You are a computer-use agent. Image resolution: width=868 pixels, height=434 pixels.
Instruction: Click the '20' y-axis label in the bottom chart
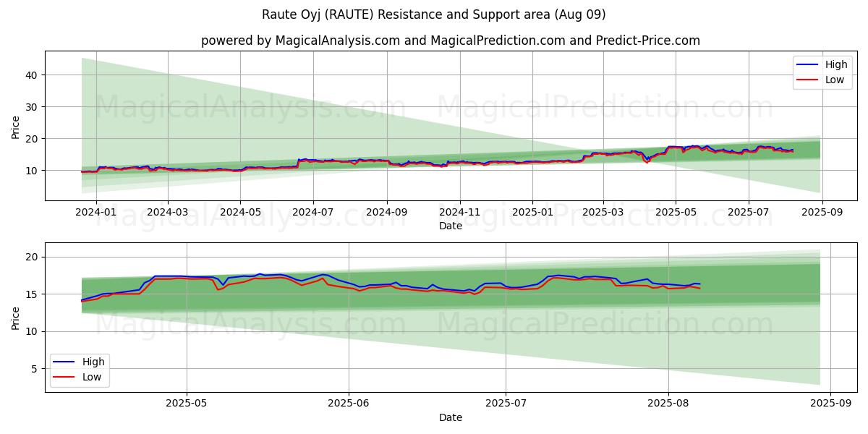(x=33, y=257)
